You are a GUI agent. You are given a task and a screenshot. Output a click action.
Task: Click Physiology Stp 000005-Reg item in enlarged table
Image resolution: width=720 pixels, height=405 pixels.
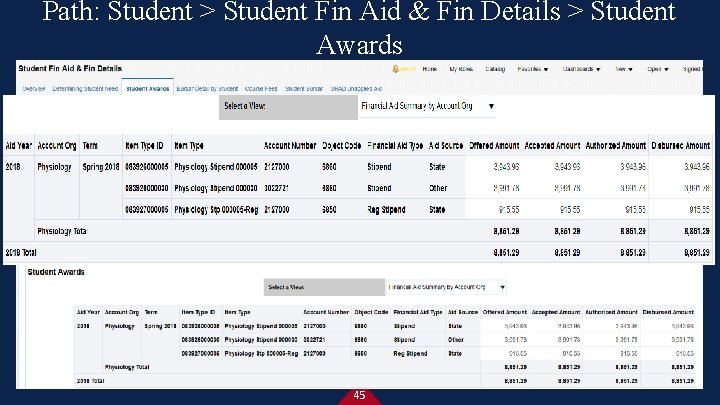click(216, 210)
